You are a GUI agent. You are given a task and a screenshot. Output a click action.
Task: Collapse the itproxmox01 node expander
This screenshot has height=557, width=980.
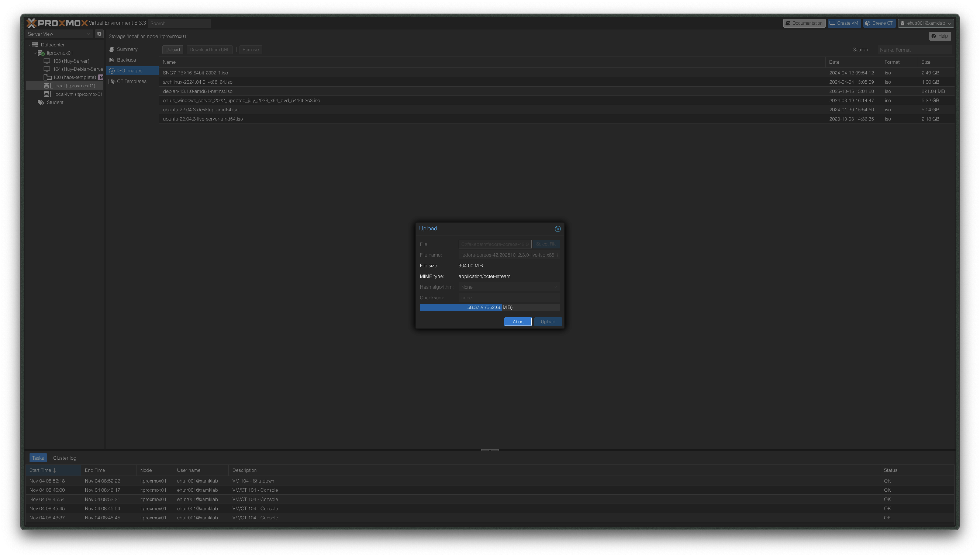(35, 53)
